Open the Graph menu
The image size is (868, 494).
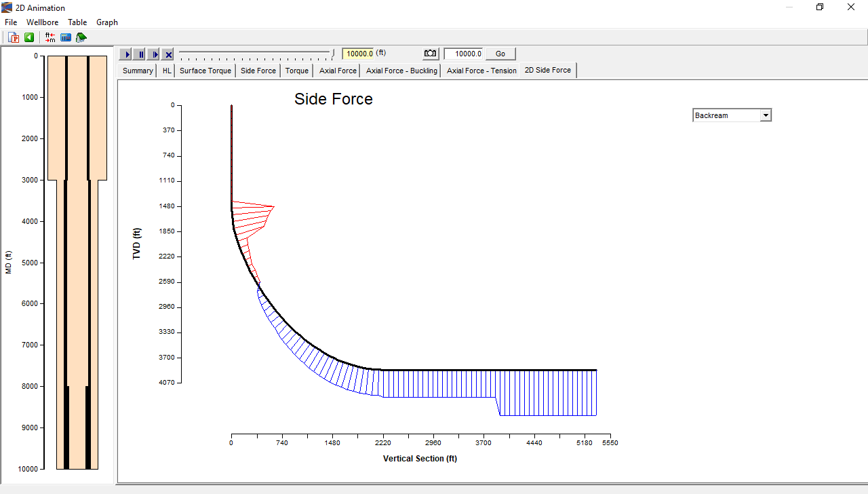(x=107, y=22)
